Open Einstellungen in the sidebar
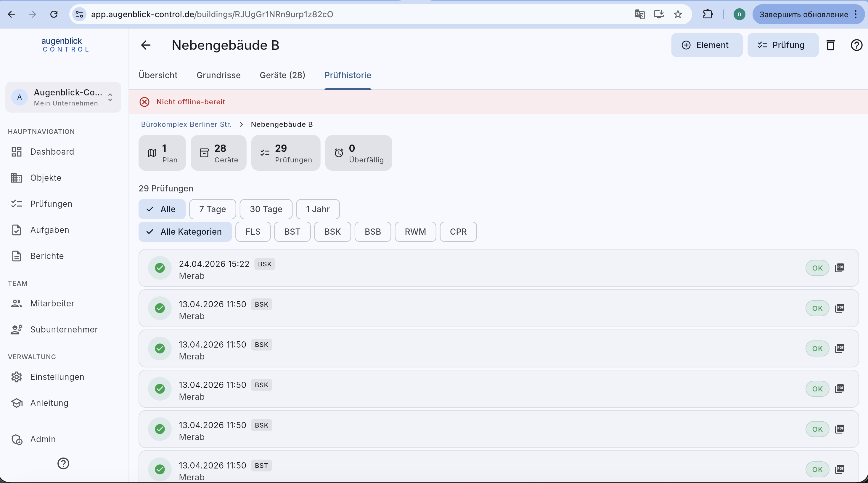The image size is (868, 483). click(63, 377)
